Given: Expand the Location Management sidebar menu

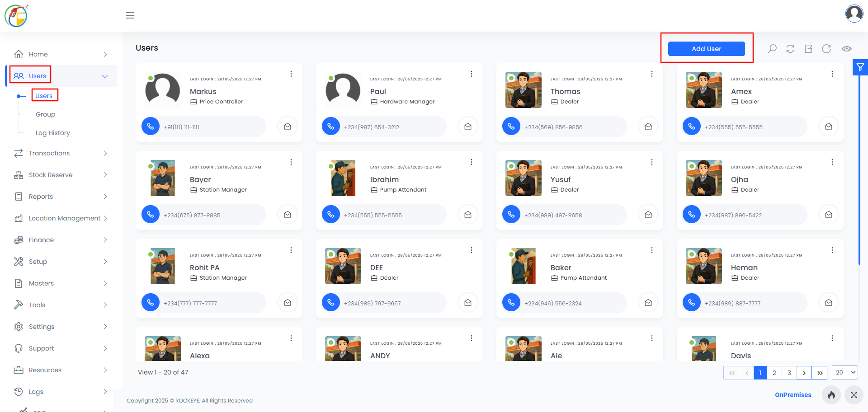Looking at the screenshot, I should 61,218.
